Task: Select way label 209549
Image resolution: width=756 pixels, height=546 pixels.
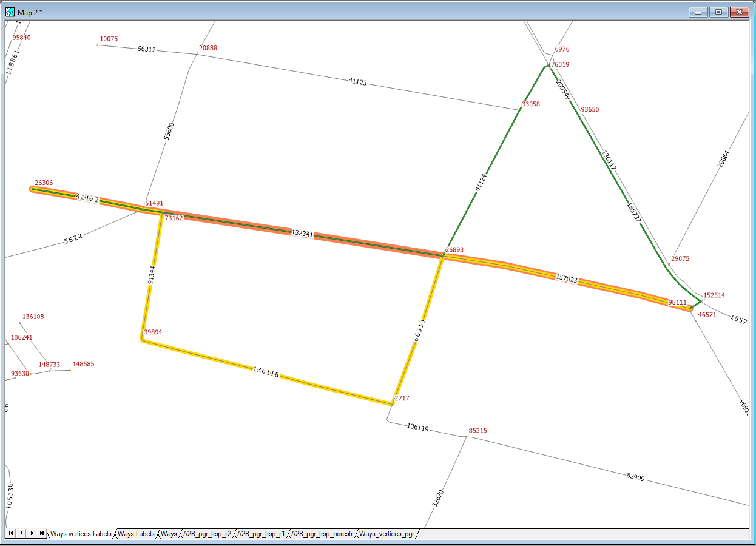Action: pyautogui.click(x=564, y=89)
